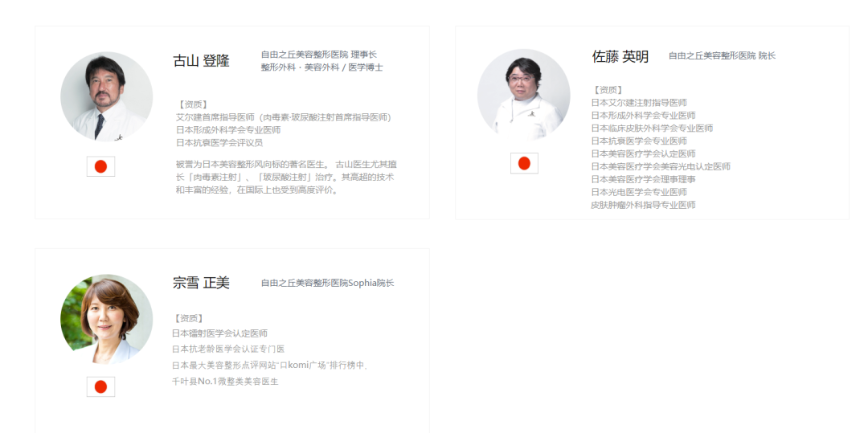Click 日本形成外科学会专业医师 in 古山 登隆 card

pos(228,130)
